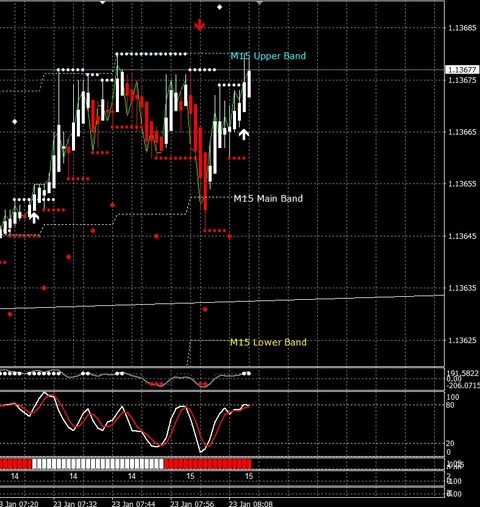Click the white segment of the histogram bar
The height and width of the screenshot is (507, 480).
click(x=98, y=464)
